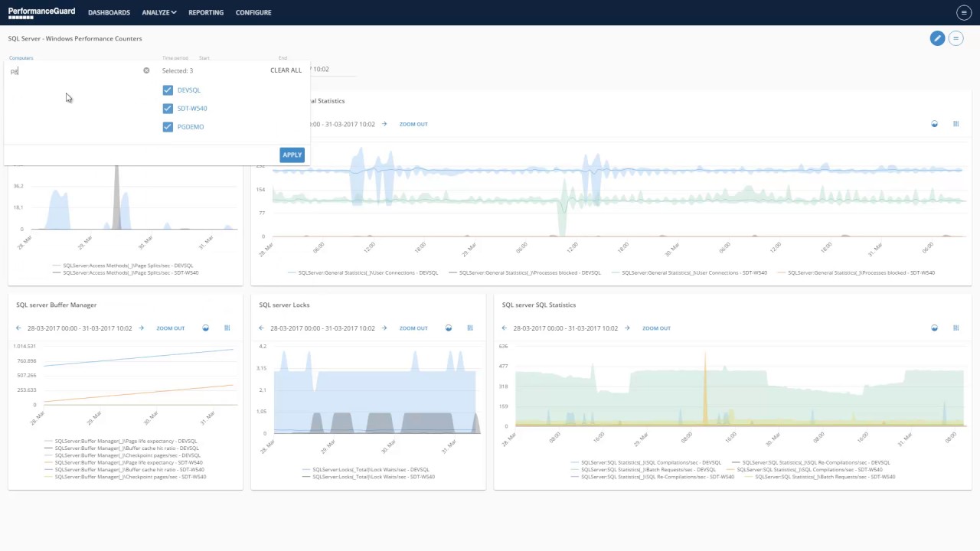Open the hamburger menu in top bar

click(x=963, y=12)
